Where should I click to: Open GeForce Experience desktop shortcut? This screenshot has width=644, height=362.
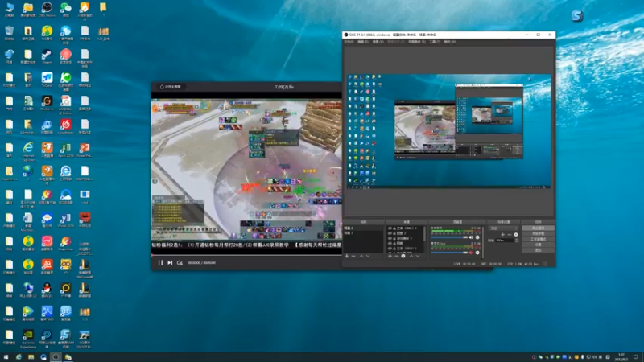(28, 339)
